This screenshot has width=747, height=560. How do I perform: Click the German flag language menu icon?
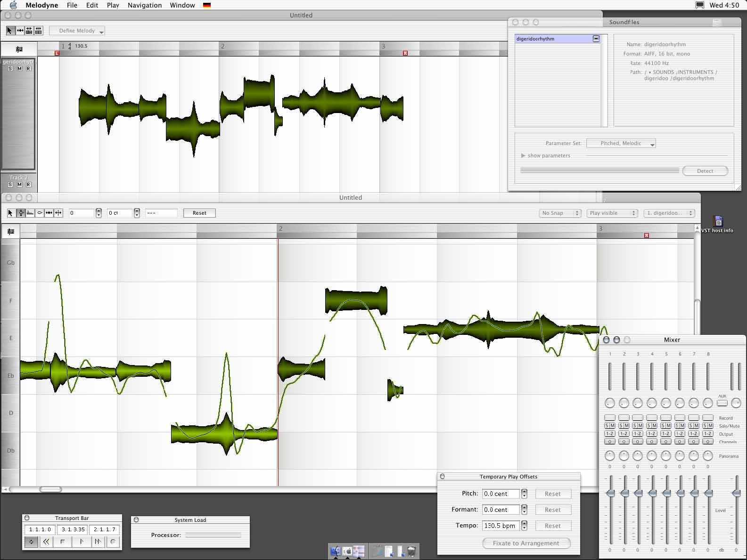click(x=207, y=5)
